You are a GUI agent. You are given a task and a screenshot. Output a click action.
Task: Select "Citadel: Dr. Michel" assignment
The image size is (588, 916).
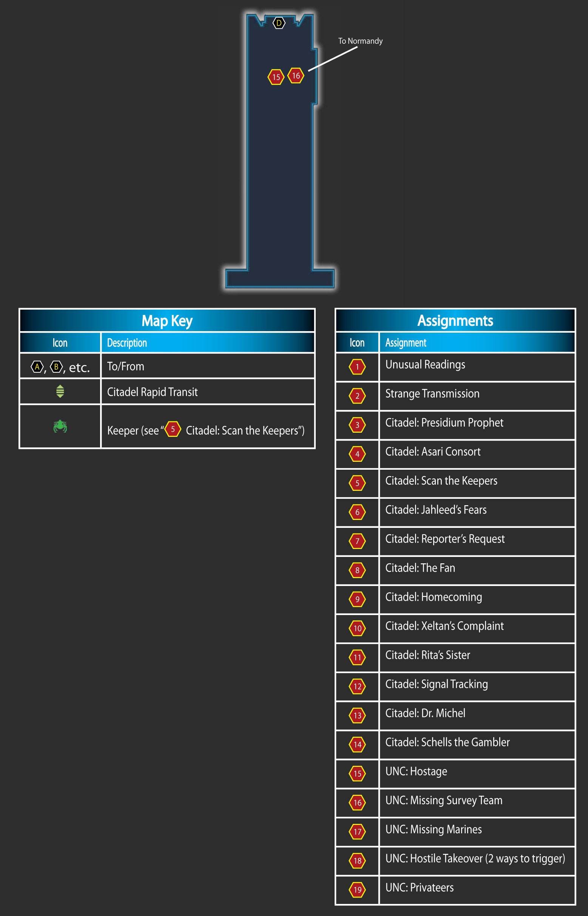[425, 713]
